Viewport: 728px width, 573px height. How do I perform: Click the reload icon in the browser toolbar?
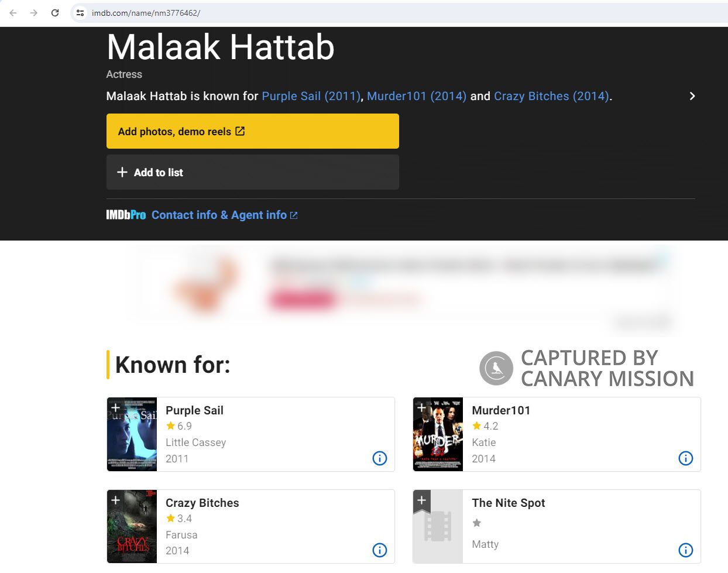pos(54,12)
